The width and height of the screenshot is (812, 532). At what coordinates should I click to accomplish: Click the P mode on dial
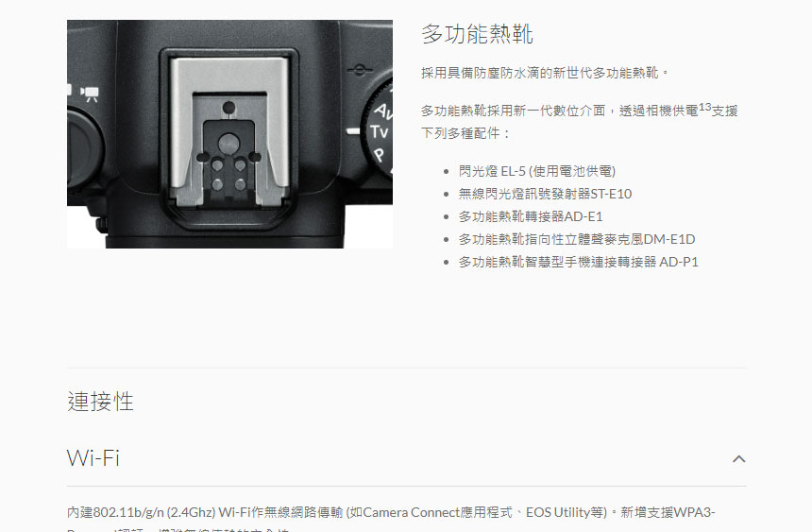click(379, 154)
